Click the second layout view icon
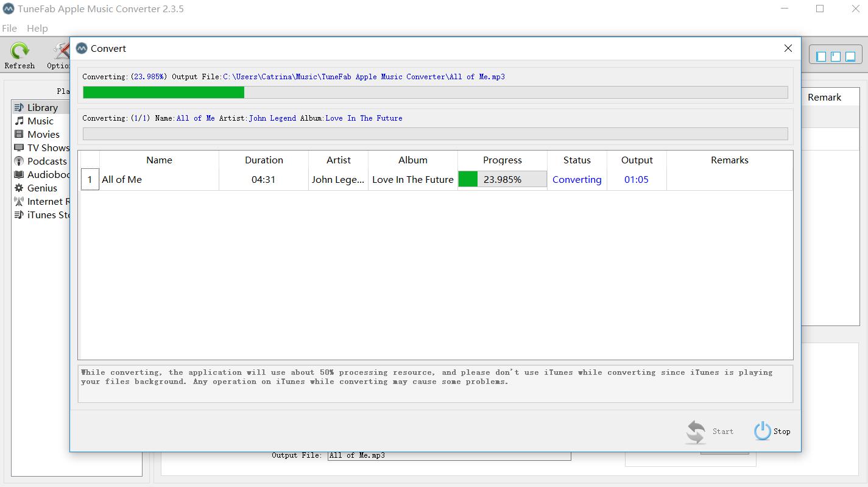The image size is (868, 487). [836, 56]
